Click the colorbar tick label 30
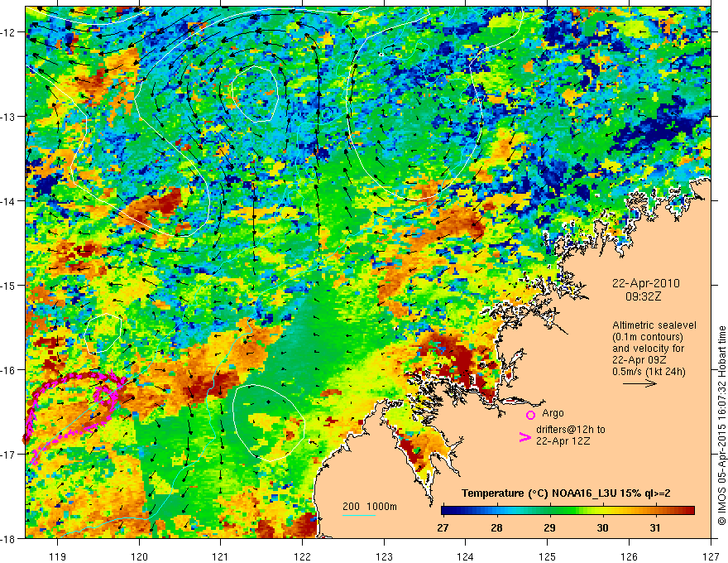 click(x=602, y=527)
